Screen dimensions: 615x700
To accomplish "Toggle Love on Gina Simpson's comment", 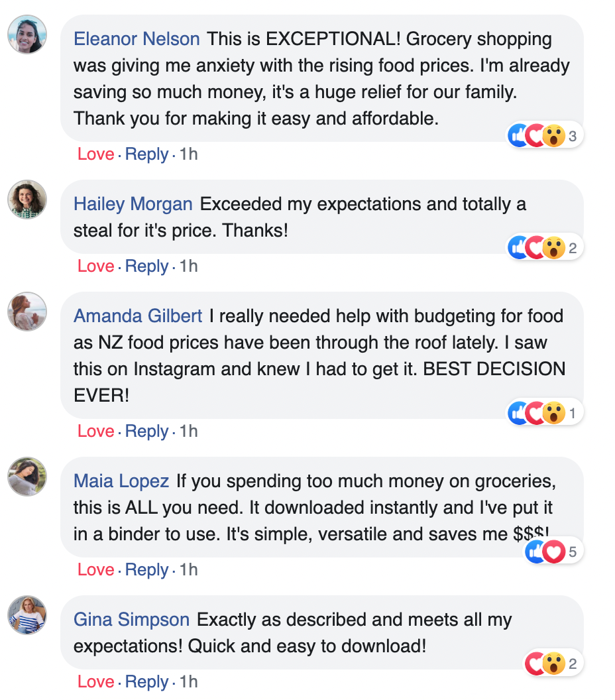I will coord(95,682).
